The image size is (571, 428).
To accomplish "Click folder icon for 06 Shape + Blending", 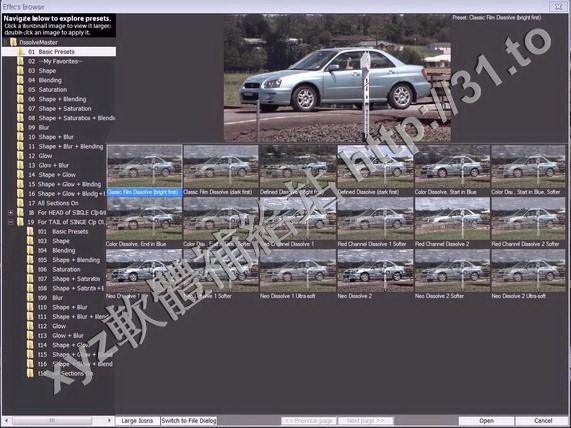I will click(x=20, y=99).
